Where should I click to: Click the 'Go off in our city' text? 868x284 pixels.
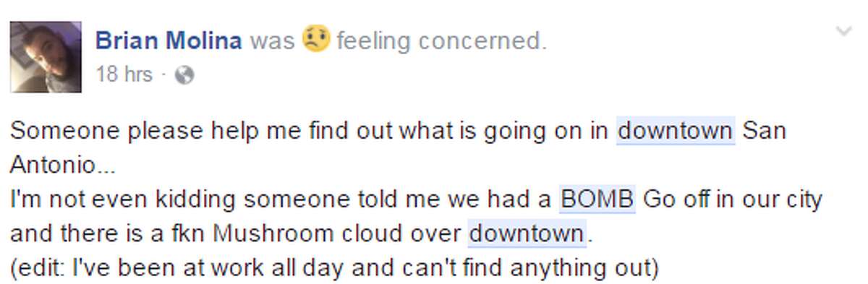(x=732, y=200)
